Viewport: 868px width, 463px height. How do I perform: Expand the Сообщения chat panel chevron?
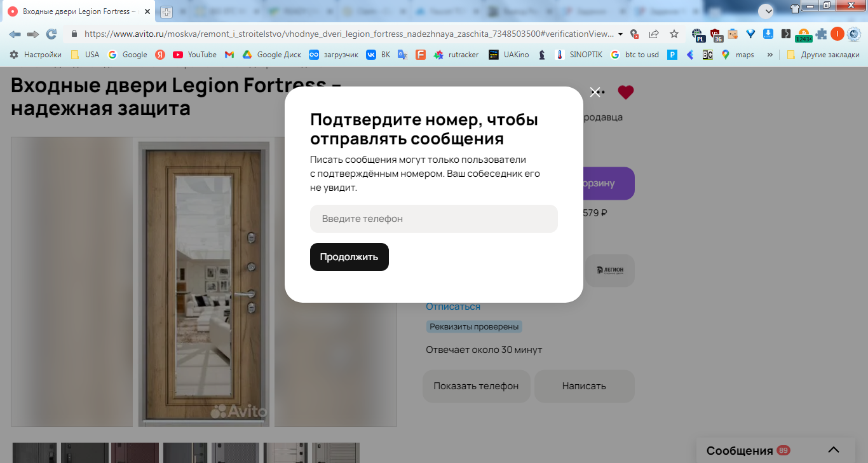coord(833,450)
